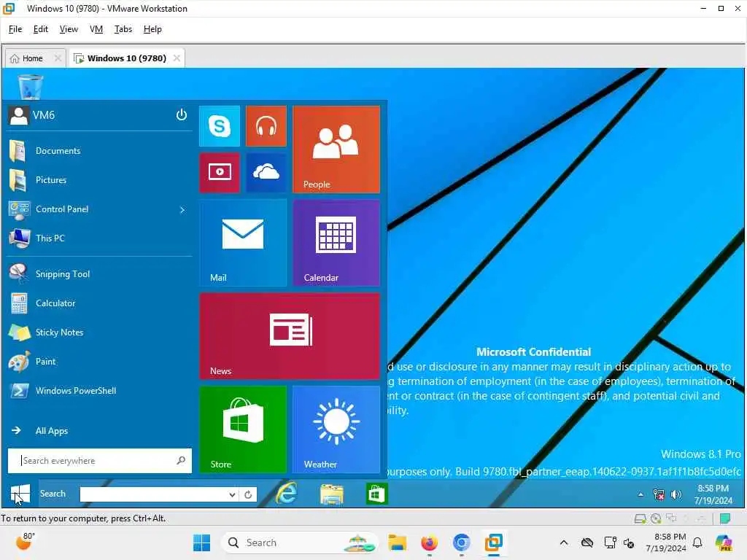Screen dimensions: 747x560
Task: Open the News tile
Action: pyautogui.click(x=289, y=336)
